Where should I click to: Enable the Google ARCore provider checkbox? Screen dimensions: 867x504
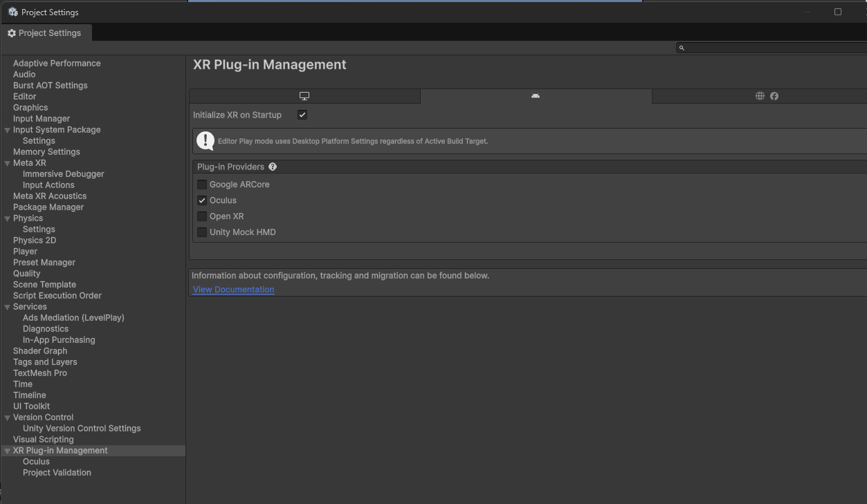[x=201, y=184]
